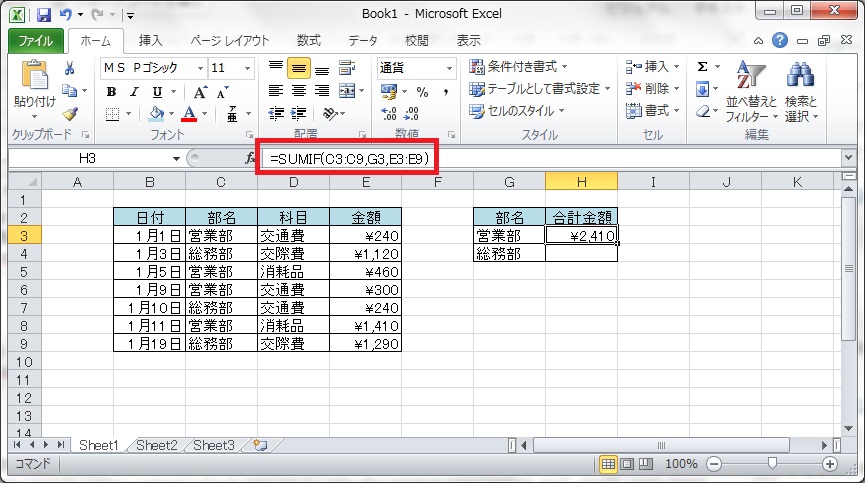
Task: Click the zoom out minus button
Action: (713, 464)
